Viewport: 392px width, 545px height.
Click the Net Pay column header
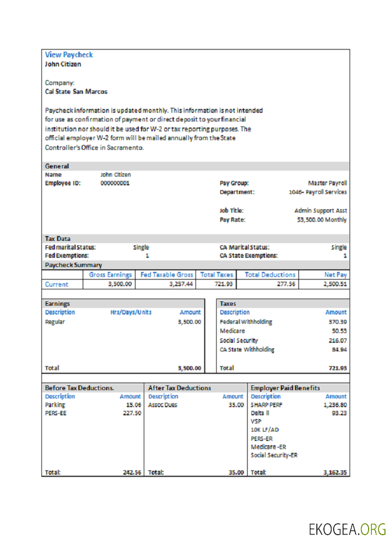click(x=335, y=275)
